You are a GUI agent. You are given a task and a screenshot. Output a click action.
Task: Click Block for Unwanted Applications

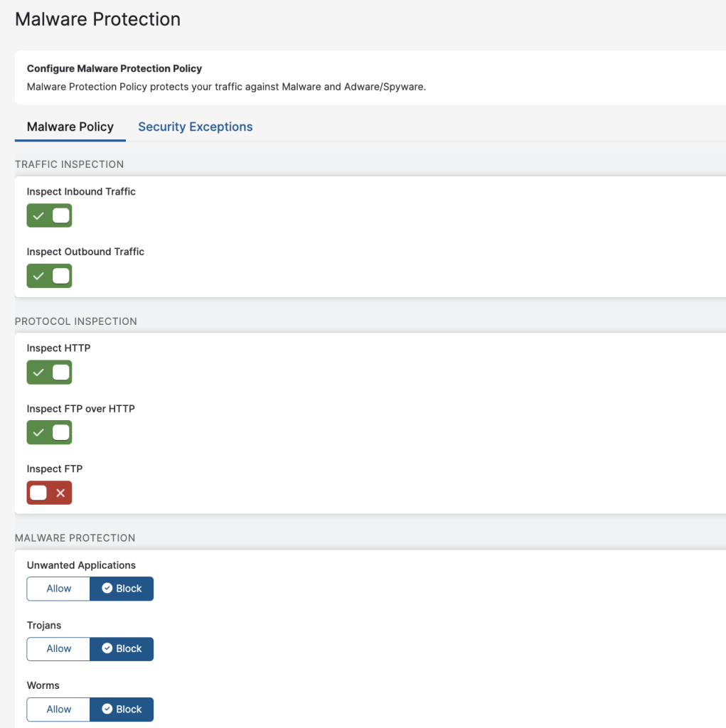122,589
